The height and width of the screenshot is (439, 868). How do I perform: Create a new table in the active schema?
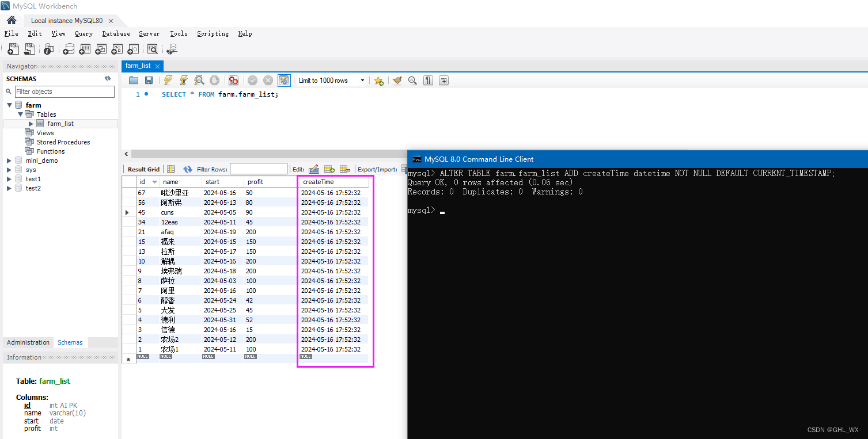[x=85, y=49]
